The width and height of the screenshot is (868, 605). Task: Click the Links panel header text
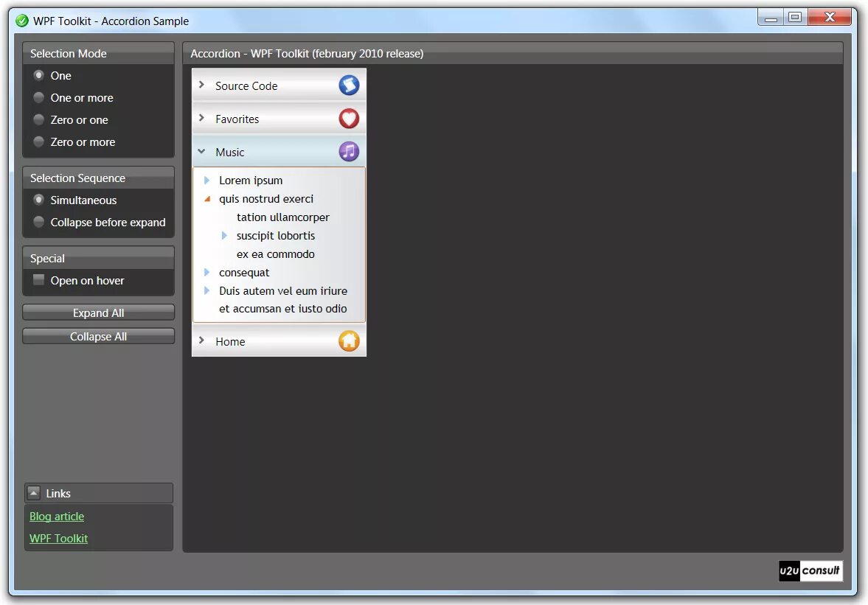click(x=58, y=493)
